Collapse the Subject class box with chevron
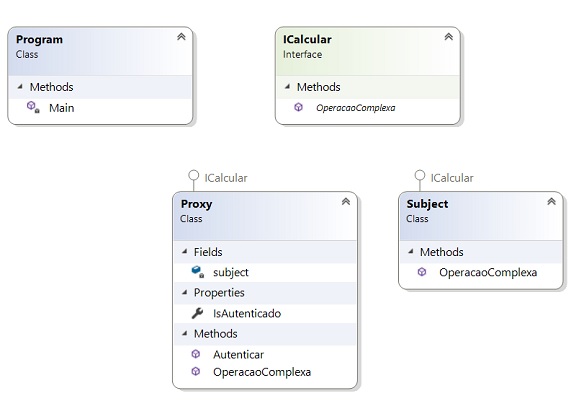This screenshot has height=401, width=571. pos(551,202)
